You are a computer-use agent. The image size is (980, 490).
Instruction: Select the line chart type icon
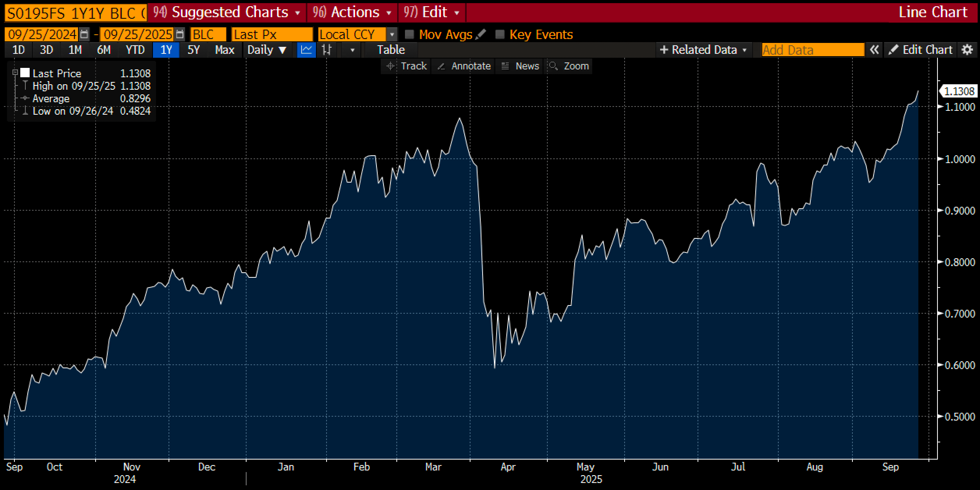(306, 50)
